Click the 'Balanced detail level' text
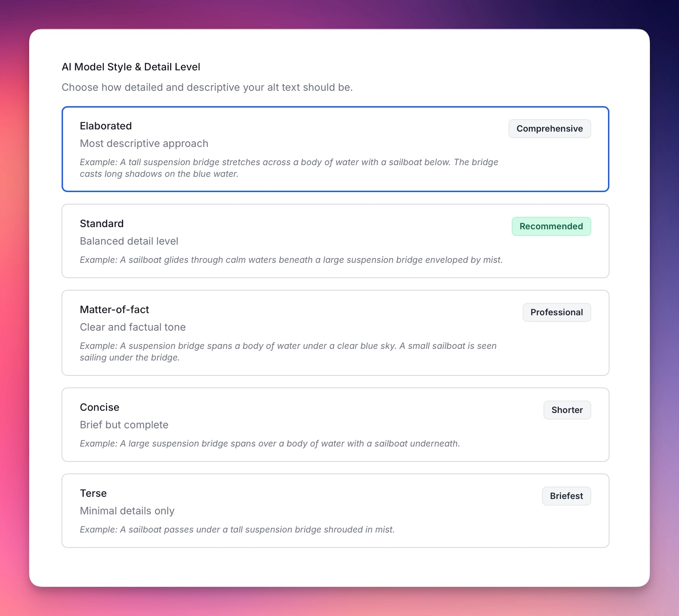Screen dimensions: 679x616 (x=129, y=241)
